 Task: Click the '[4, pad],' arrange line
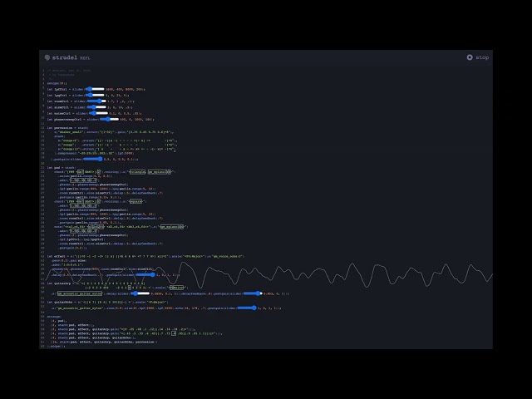click(x=59, y=321)
